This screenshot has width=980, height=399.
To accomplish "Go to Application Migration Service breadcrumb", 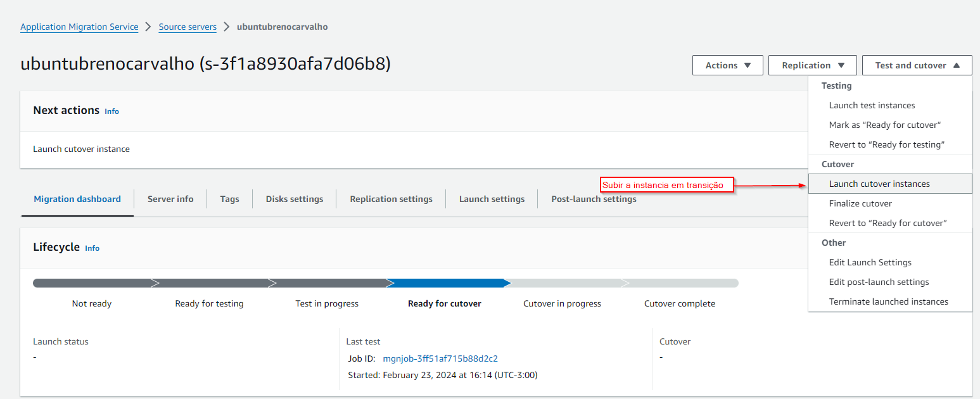I will point(79,27).
